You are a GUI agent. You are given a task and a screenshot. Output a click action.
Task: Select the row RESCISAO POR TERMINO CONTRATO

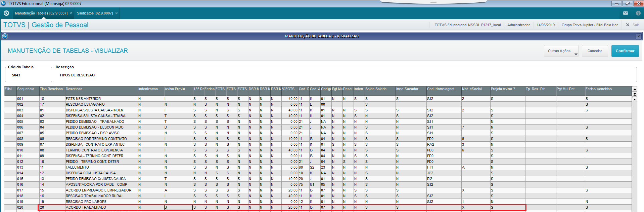pos(318,139)
